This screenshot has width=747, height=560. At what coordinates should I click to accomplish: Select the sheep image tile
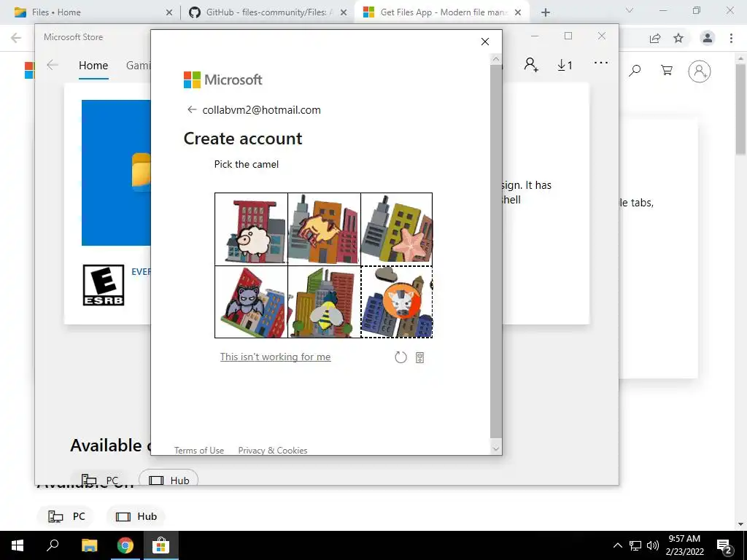(251, 229)
